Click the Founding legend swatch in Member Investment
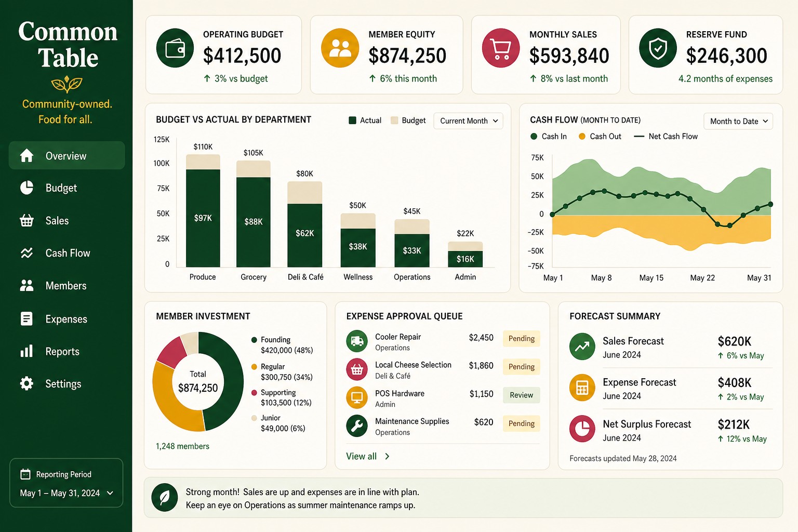Image resolution: width=798 pixels, height=532 pixels. (x=254, y=340)
